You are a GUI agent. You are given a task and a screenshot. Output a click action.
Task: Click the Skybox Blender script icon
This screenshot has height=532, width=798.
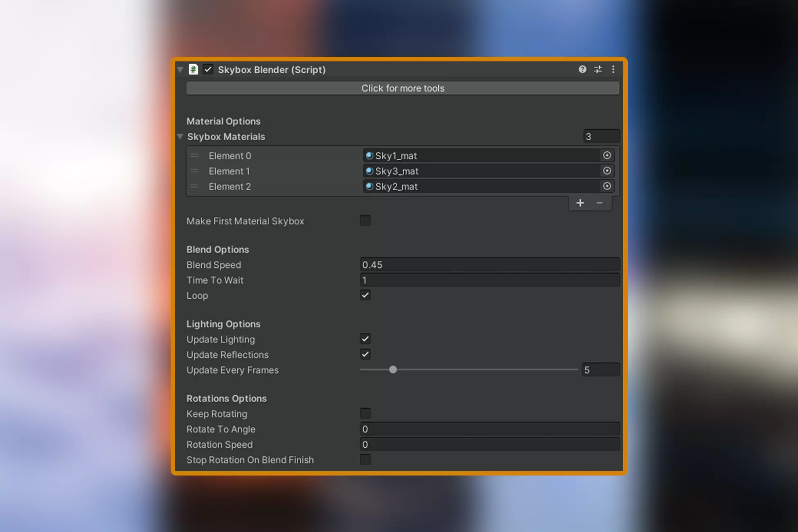193,70
